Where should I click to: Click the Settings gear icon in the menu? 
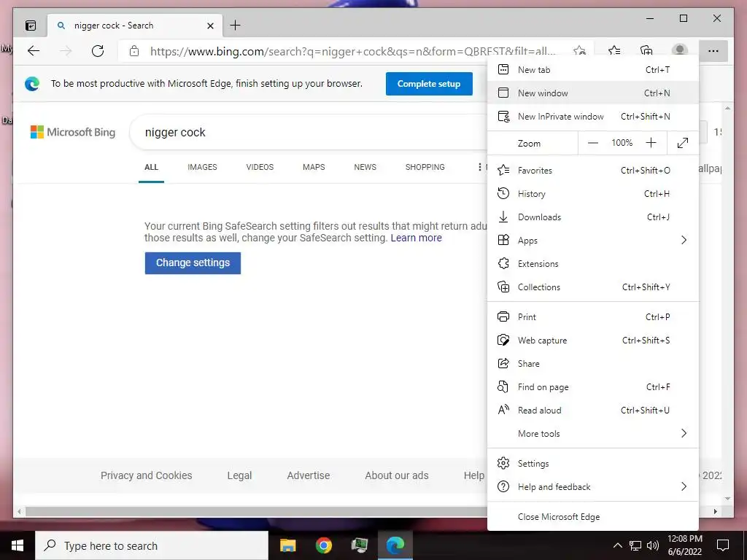tap(503, 463)
